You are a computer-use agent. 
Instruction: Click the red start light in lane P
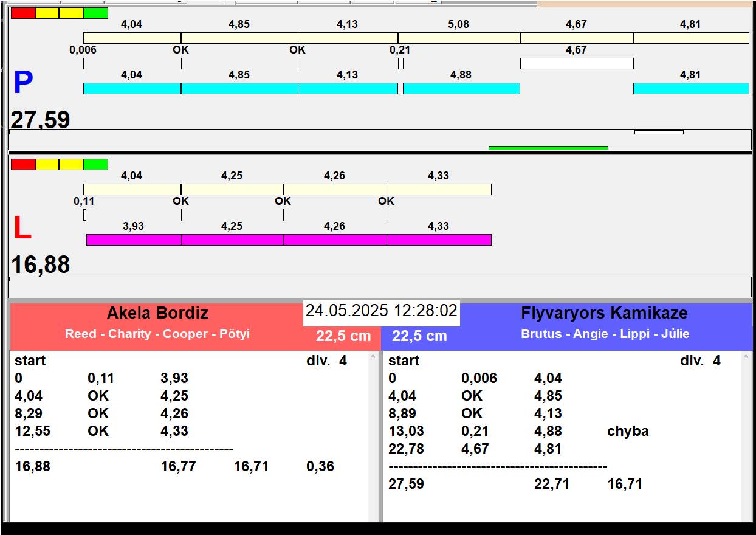pyautogui.click(x=23, y=13)
